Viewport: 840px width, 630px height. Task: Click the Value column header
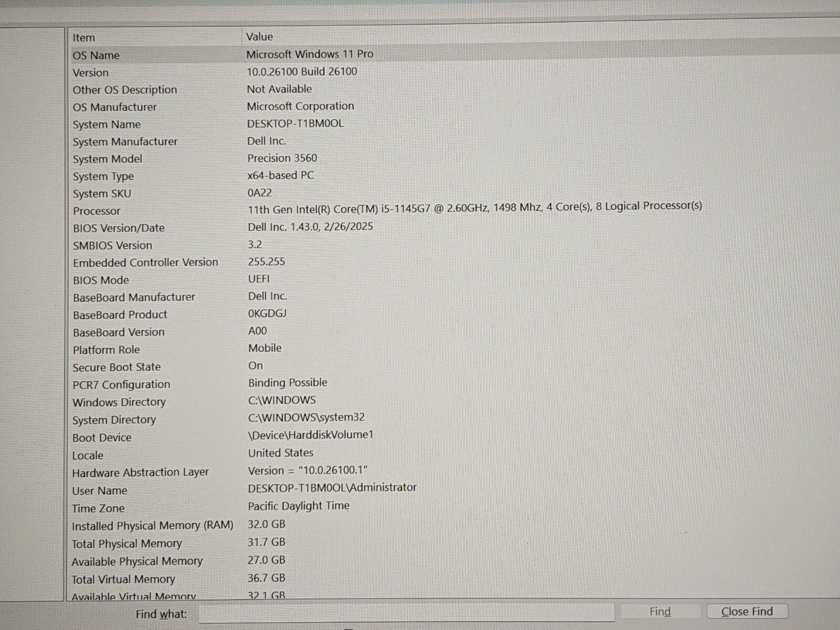259,37
